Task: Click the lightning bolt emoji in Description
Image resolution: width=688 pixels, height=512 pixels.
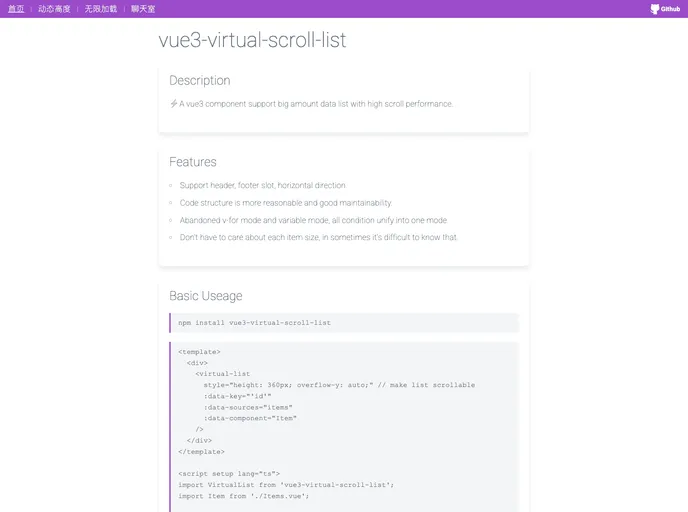Action: point(173,103)
